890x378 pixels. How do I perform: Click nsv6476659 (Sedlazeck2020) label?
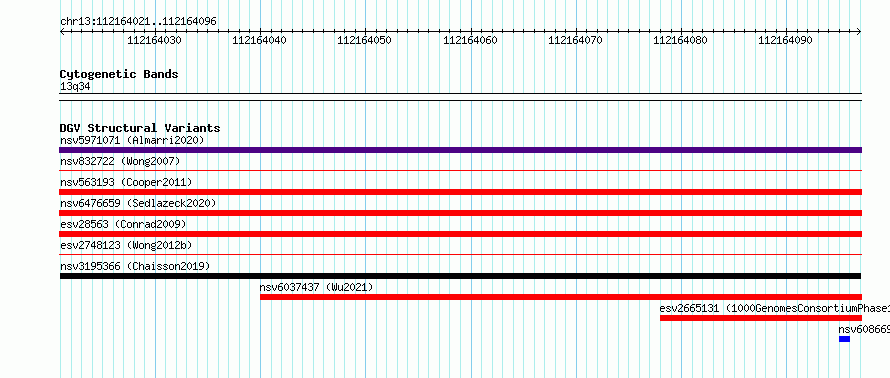tap(138, 203)
